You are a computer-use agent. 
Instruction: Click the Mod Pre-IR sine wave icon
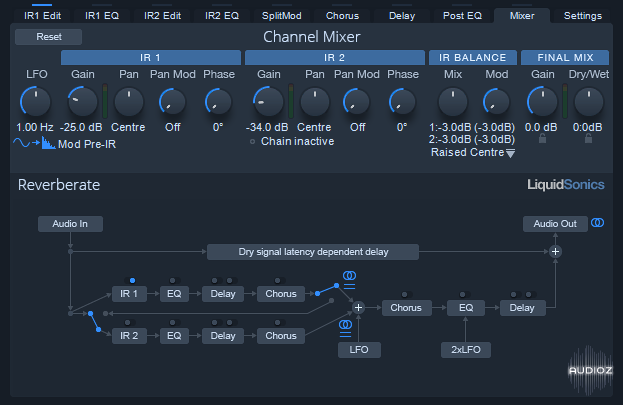[x=21, y=143]
